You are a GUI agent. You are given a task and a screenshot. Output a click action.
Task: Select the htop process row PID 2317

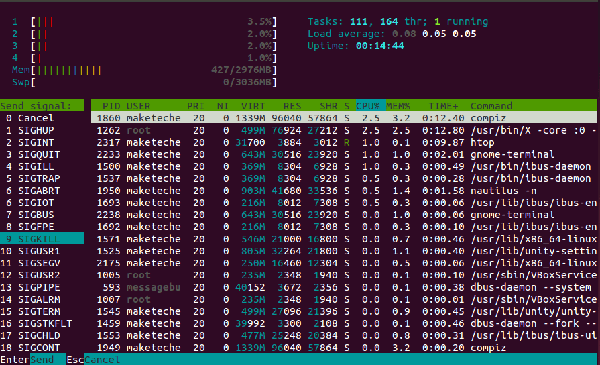coord(344,142)
